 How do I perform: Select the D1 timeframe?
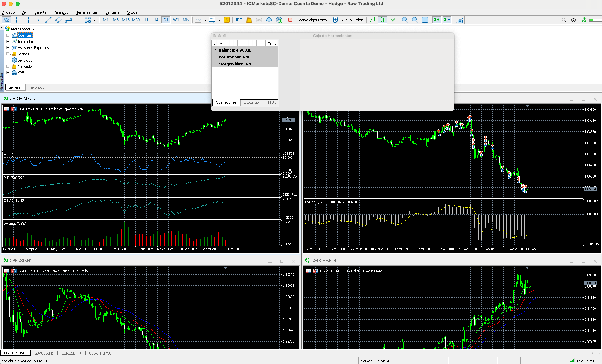(166, 20)
